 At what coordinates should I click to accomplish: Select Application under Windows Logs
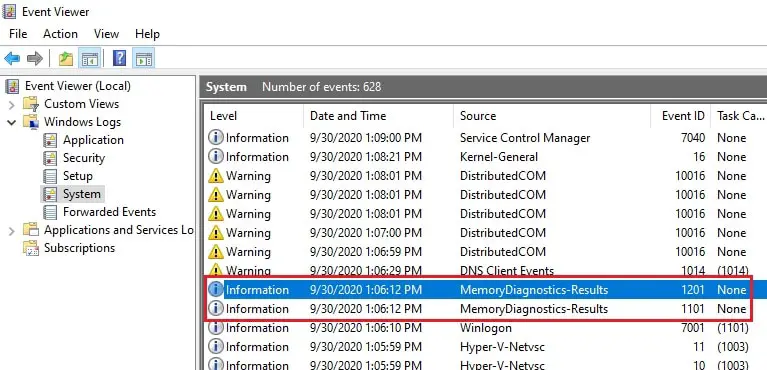(93, 140)
